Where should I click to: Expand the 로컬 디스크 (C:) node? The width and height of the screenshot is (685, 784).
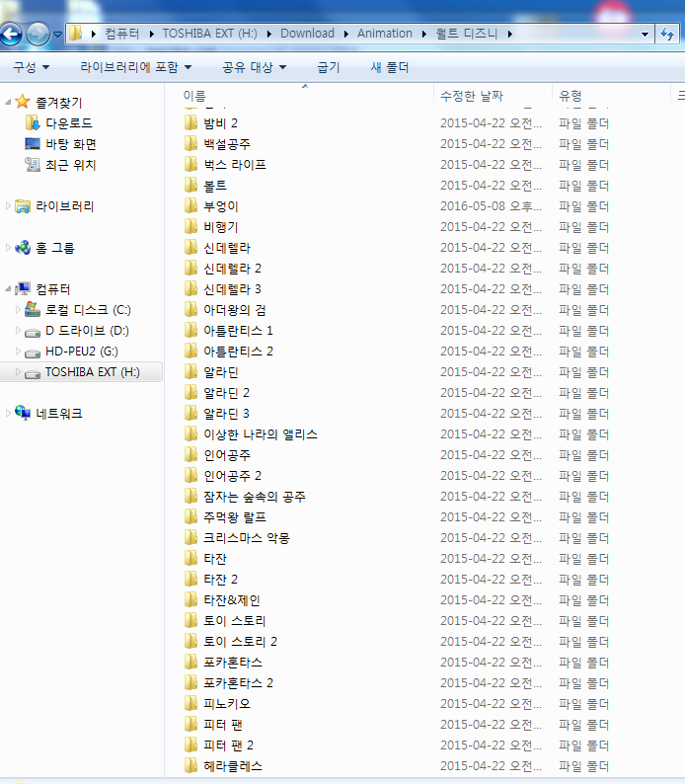tap(19, 310)
